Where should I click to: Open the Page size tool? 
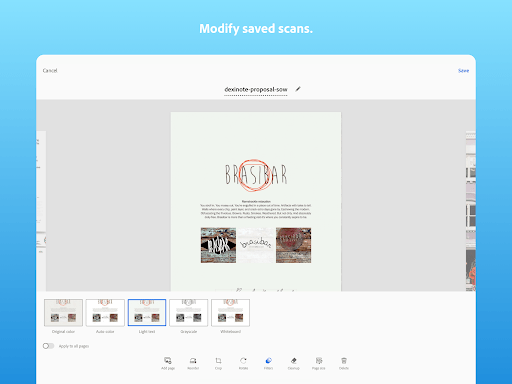point(319,363)
